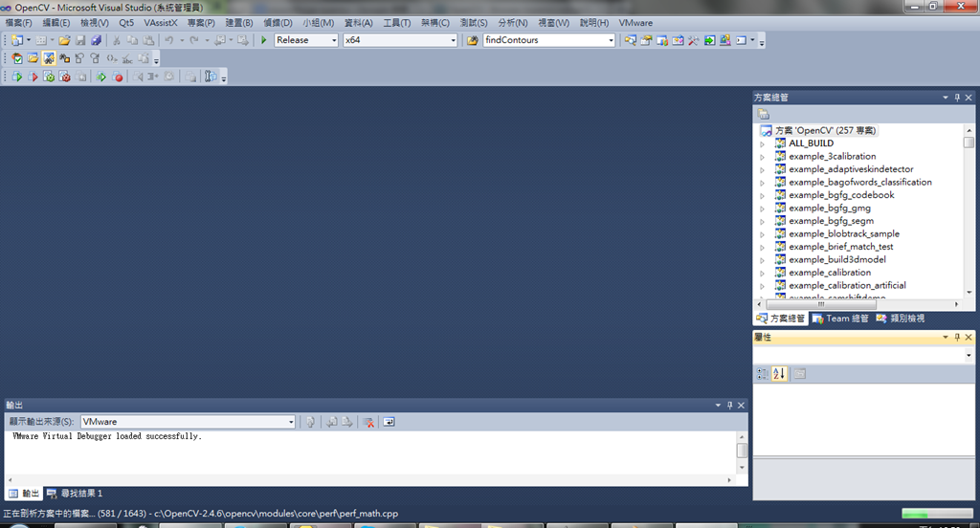Screen dimensions: 980x528
Task: Open the Object Browser toolbar icon
Action: 679,40
